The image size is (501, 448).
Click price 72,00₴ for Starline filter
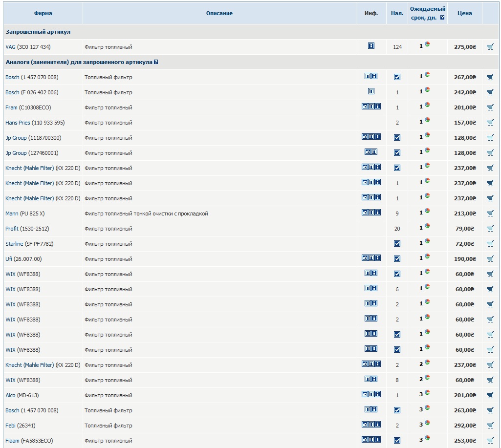pyautogui.click(x=465, y=244)
